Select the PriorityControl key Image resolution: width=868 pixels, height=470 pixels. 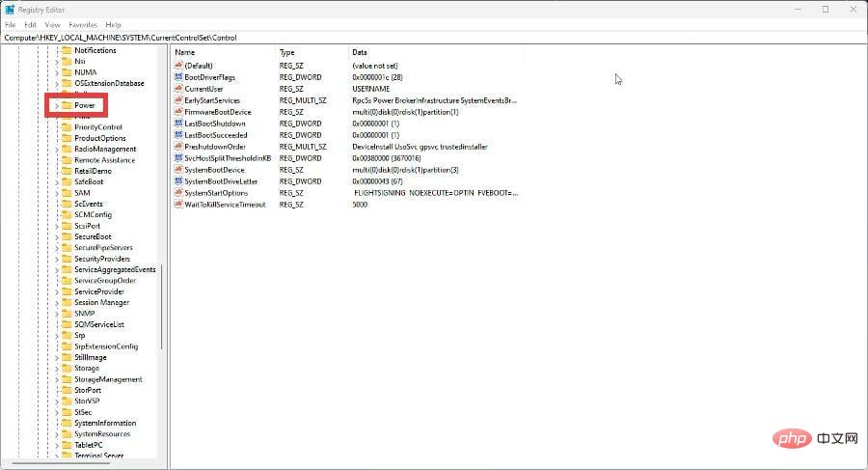point(98,127)
